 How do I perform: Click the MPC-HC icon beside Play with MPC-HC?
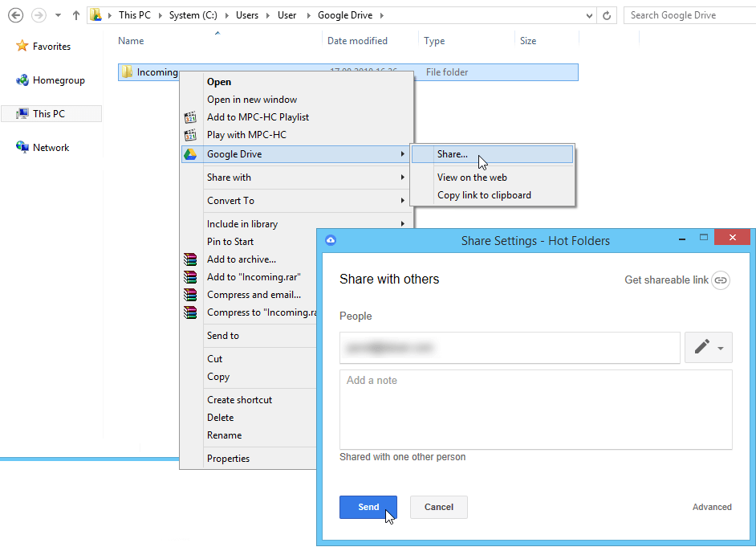190,135
